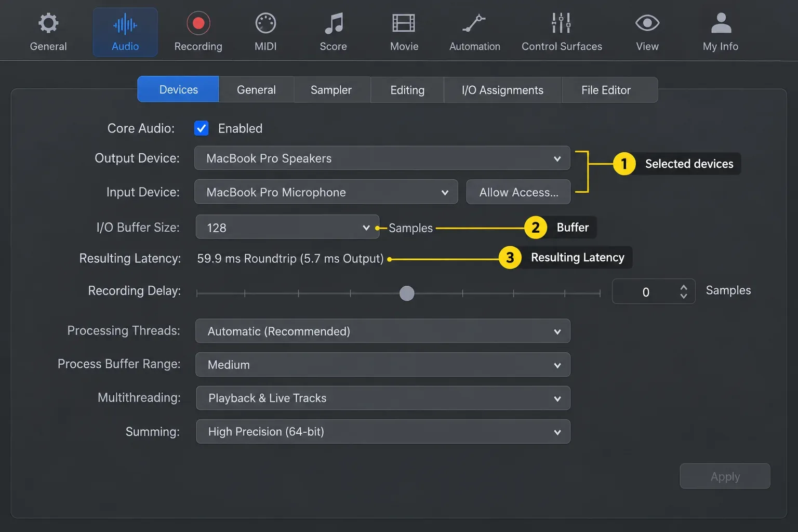Open the Process Buffer Range dropdown
The width and height of the screenshot is (798, 532).
383,364
